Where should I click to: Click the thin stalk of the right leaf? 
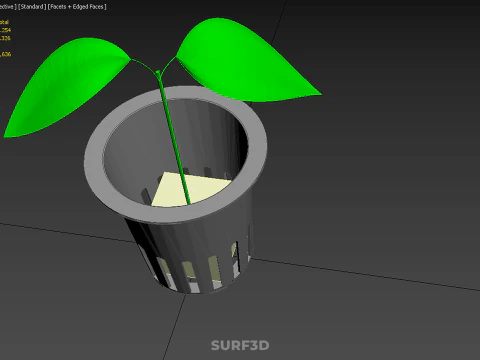[168, 64]
